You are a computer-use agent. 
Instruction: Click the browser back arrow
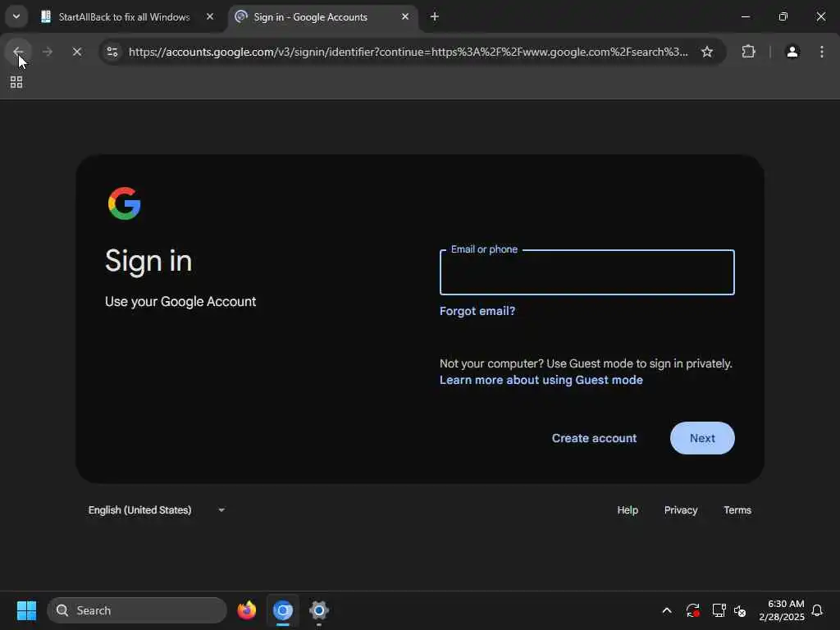[18, 52]
